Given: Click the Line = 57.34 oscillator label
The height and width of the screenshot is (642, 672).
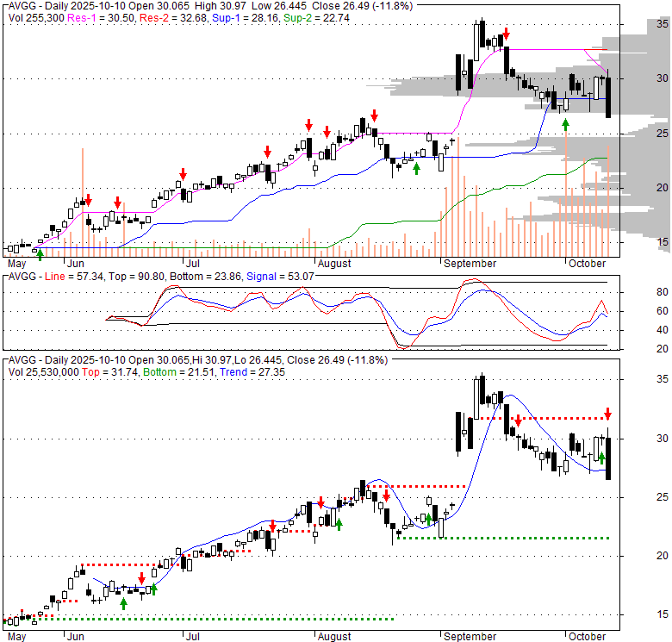Looking at the screenshot, I should tap(74, 277).
